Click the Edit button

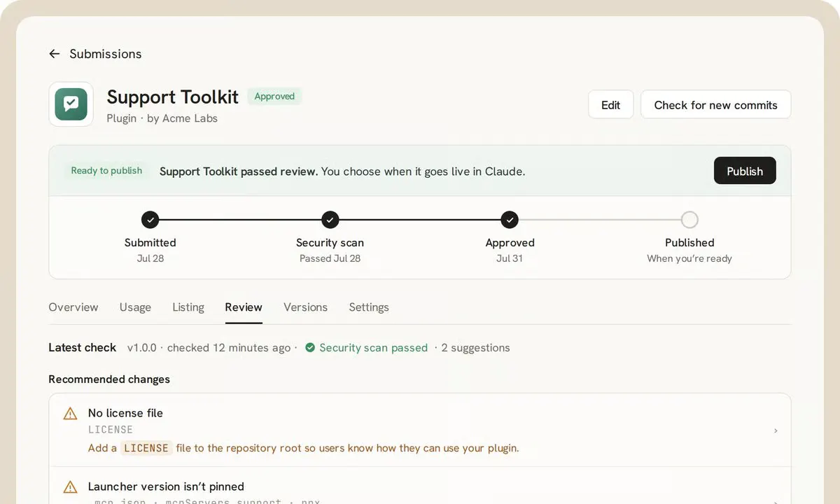click(x=610, y=104)
